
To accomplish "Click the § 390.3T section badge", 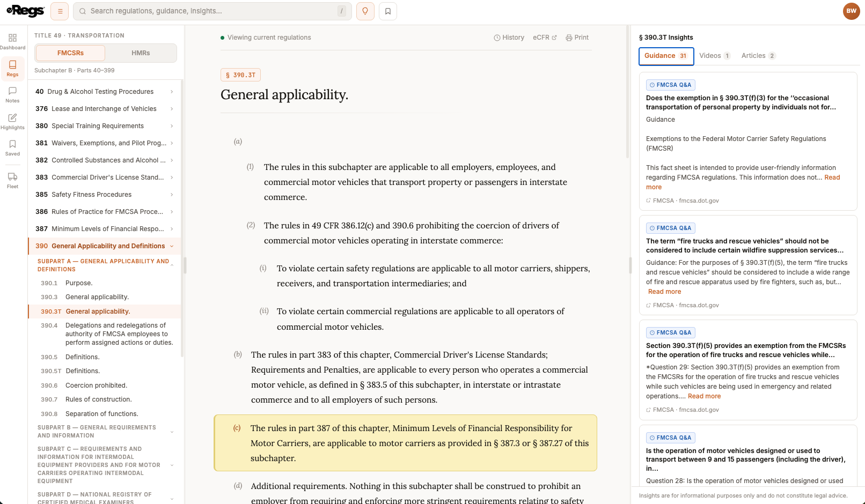I will (x=240, y=75).
